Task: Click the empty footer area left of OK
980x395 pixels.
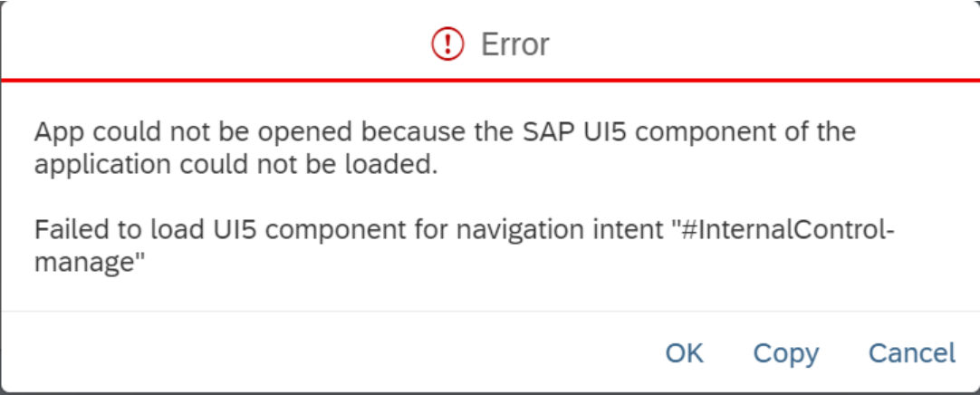Action: tap(325, 353)
